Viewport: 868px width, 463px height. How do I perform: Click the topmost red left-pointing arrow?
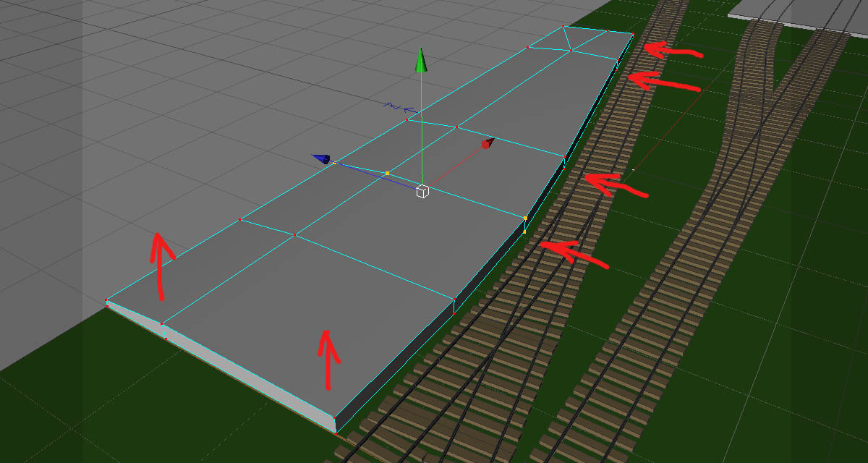671,51
